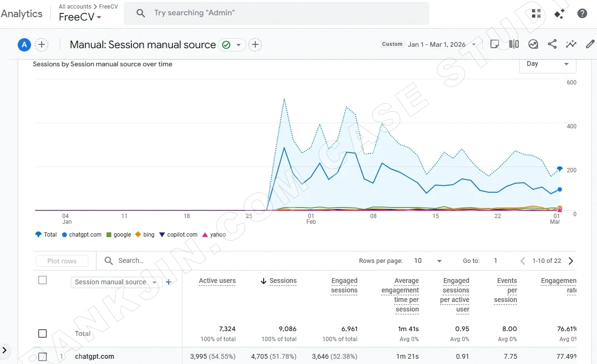Select chatgpt.com in the chart legend
Screen dimensions: 597x364
tap(81, 234)
